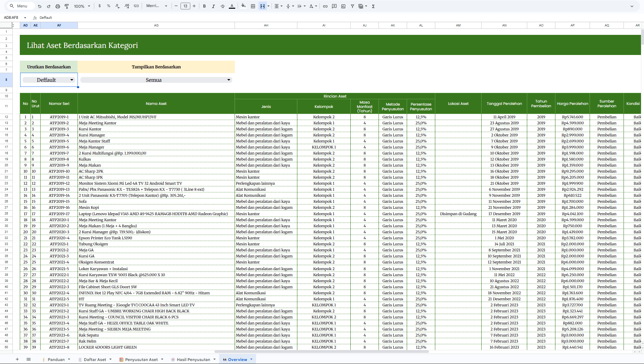The height and width of the screenshot is (364, 644).
Task: Toggle merge cells on selection
Action: [x=262, y=6]
